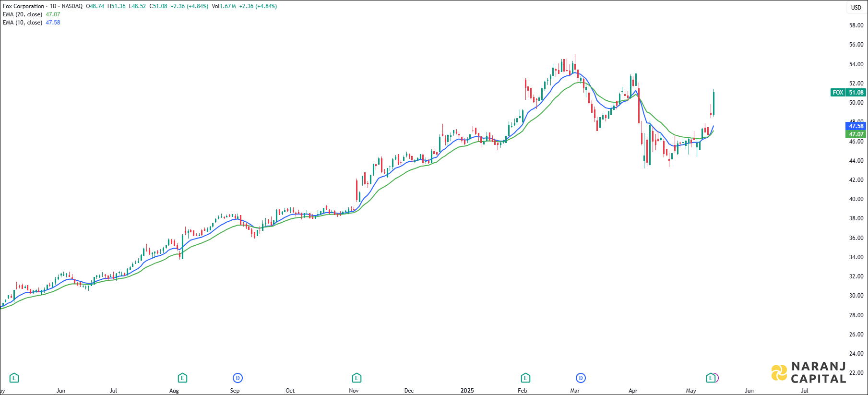Image resolution: width=868 pixels, height=395 pixels.
Task: Open the dividend marker near September
Action: tap(238, 378)
